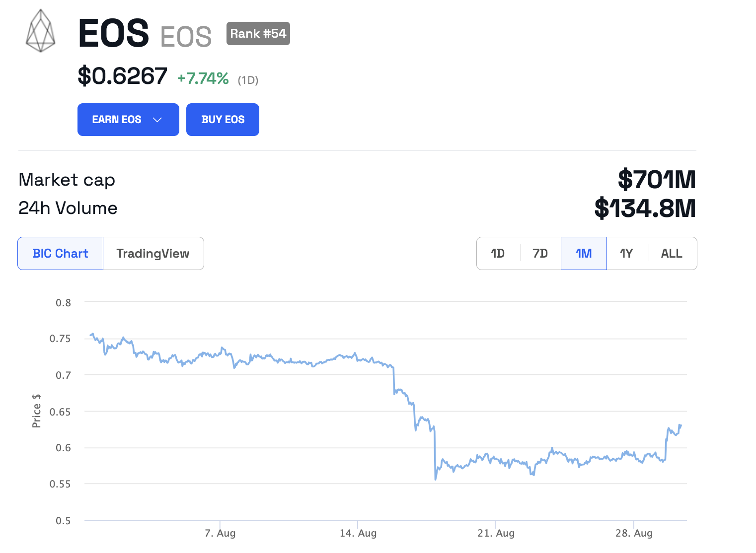Select the BIC Chart tab
The height and width of the screenshot is (553, 756).
coord(60,253)
